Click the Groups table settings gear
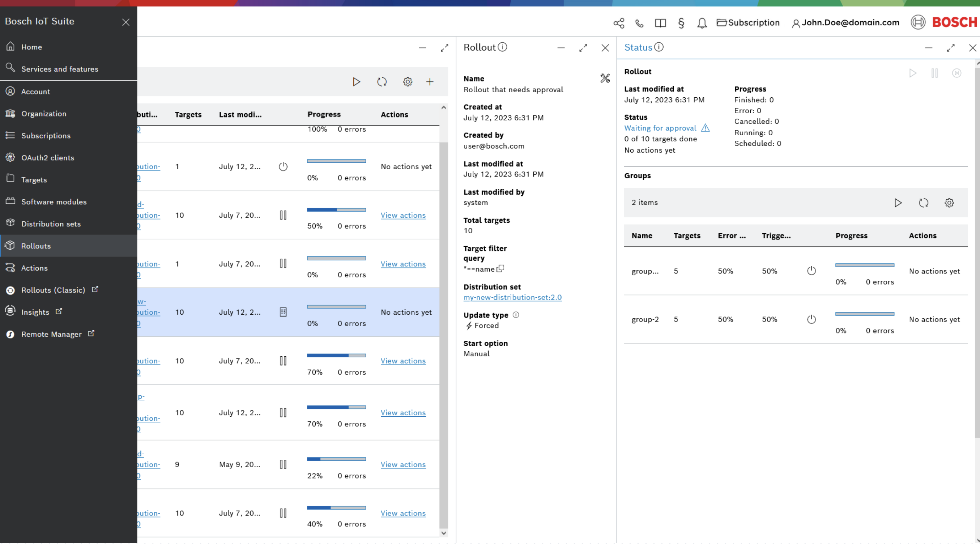This screenshot has height=544, width=980. pos(949,203)
